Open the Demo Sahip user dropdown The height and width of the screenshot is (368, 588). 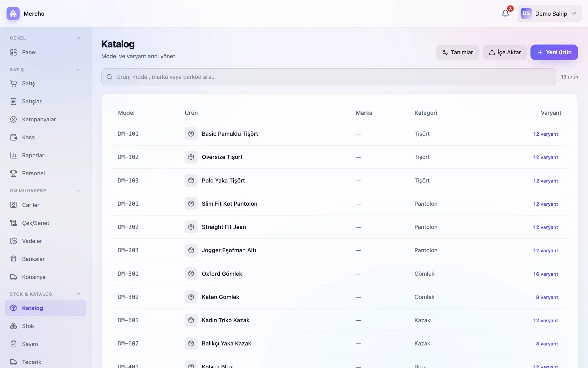pyautogui.click(x=549, y=13)
